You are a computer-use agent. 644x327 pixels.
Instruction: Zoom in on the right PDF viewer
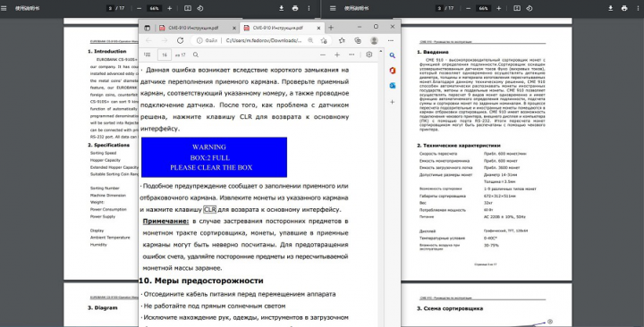pos(498,8)
